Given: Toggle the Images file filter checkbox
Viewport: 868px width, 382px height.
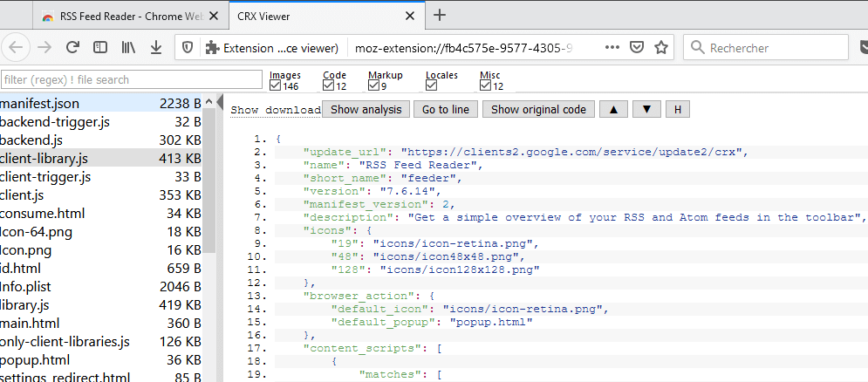Looking at the screenshot, I should tap(275, 85).
